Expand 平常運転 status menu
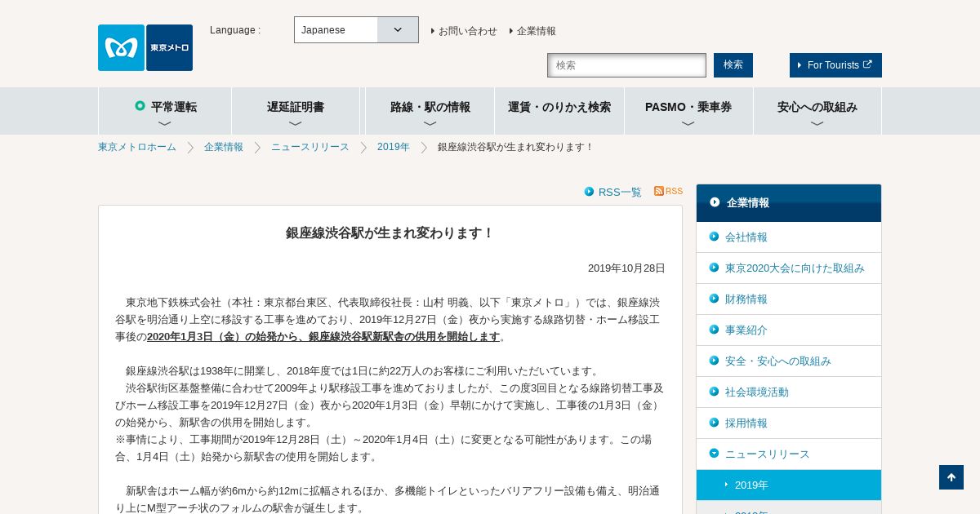The height and width of the screenshot is (514, 980). 165,111
